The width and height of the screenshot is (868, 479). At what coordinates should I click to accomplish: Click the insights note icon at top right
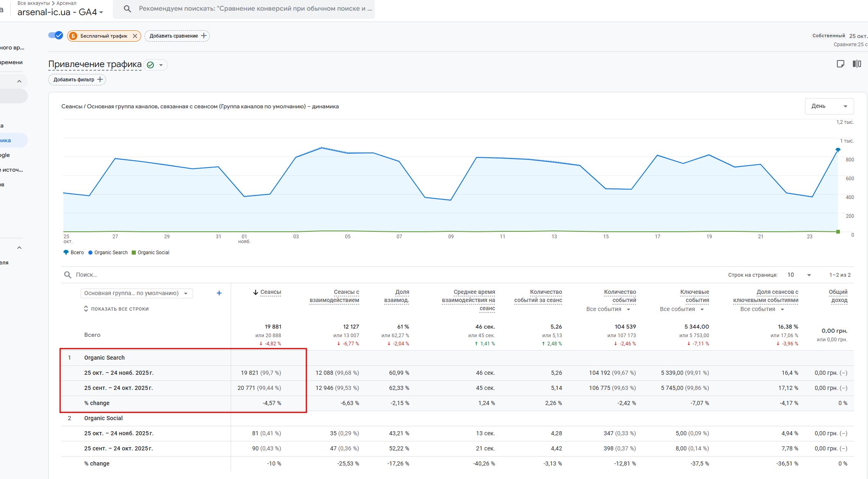(840, 64)
